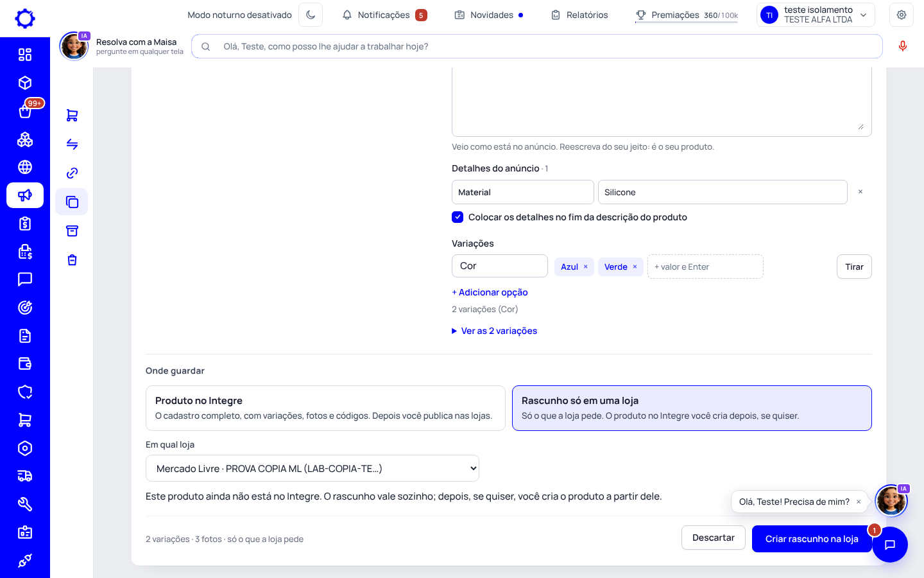Open the shopping bag icon with 99+ badge
This screenshot has height=578, width=924.
point(25,111)
